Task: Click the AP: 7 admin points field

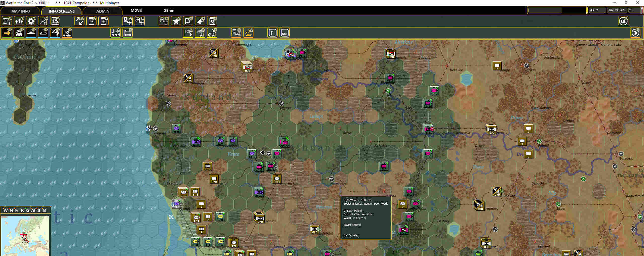Action: 597,10
